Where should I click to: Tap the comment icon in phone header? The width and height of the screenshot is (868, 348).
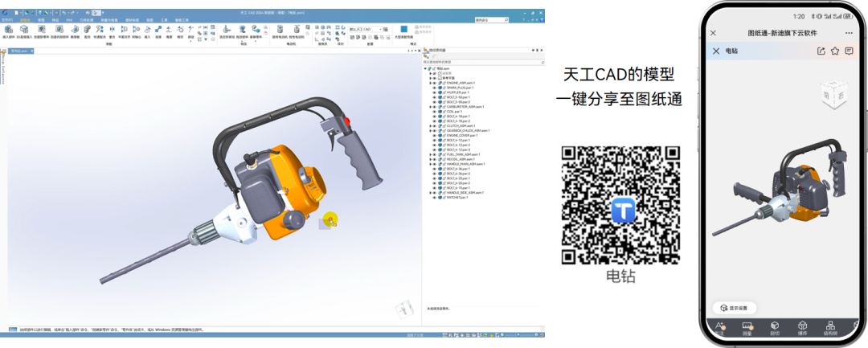849,51
